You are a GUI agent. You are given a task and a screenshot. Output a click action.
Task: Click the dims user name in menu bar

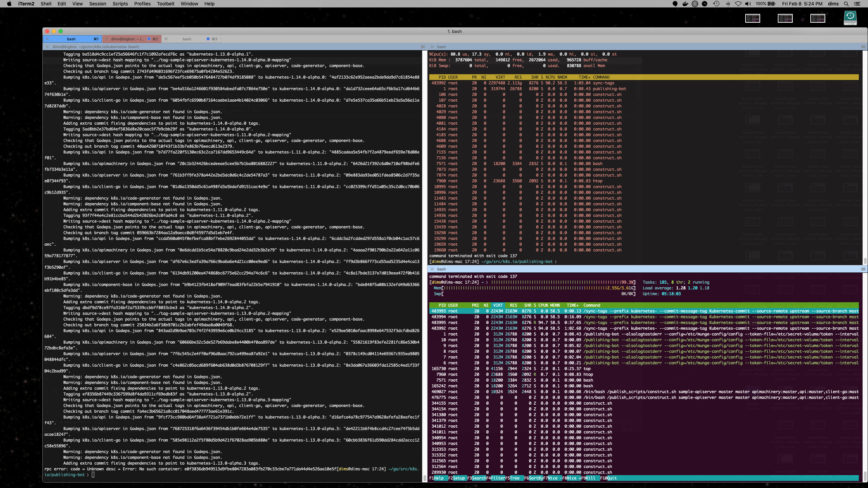coord(833,4)
